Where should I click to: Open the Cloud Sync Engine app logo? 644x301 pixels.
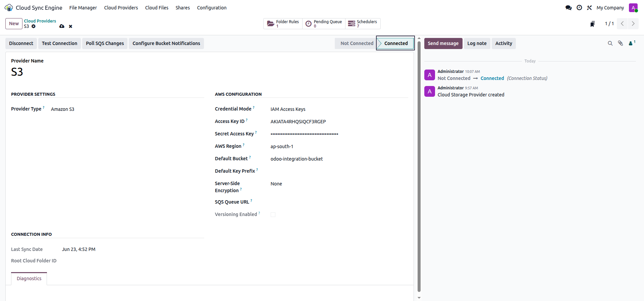pos(9,7)
